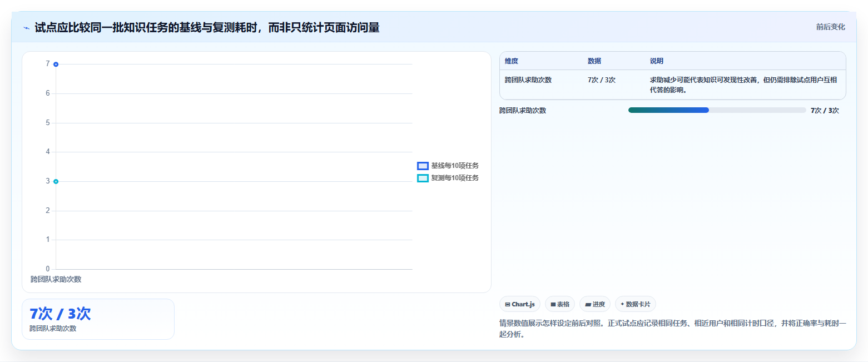868x362 pixels.
Task: Toggle the 复测每10项任务 legend entry
Action: point(448,178)
